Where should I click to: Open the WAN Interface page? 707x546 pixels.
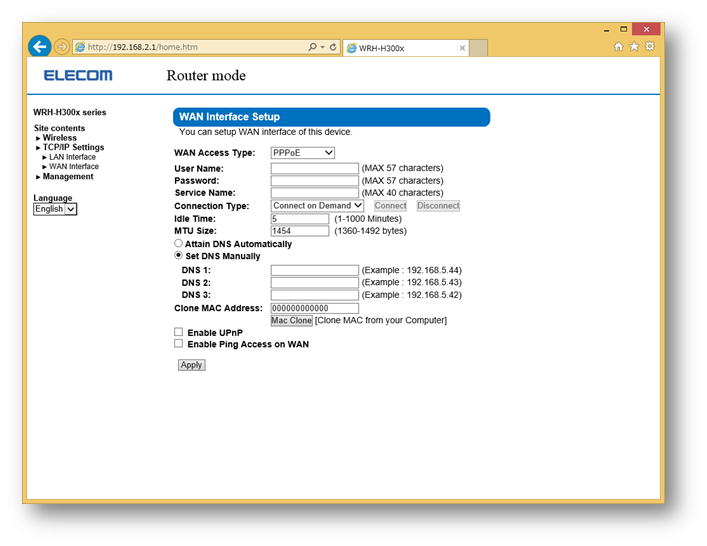[73, 166]
